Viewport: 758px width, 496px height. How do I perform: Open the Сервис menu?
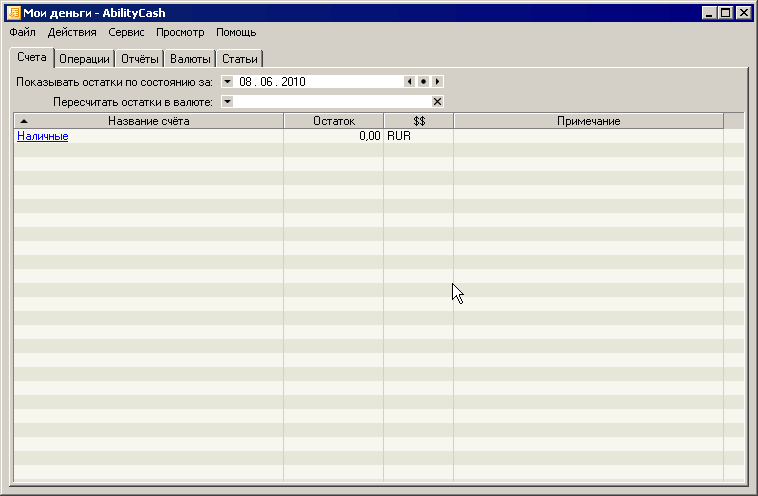pos(126,32)
